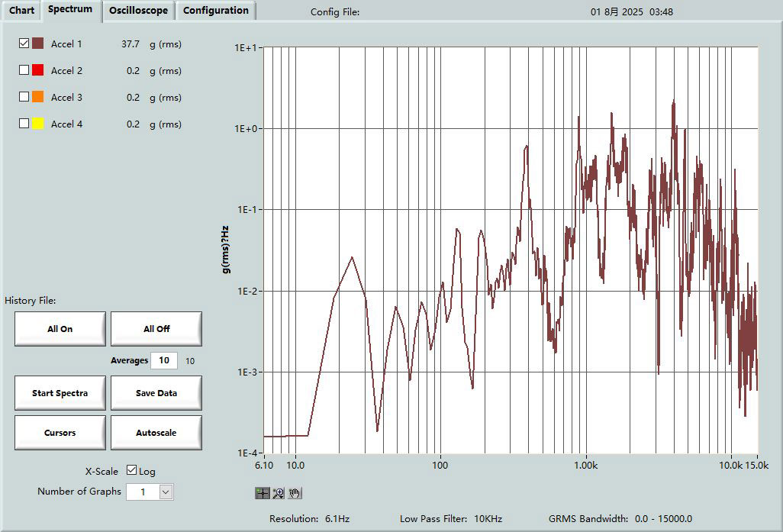Select the pan hand tool
783x532 pixels.
[295, 493]
